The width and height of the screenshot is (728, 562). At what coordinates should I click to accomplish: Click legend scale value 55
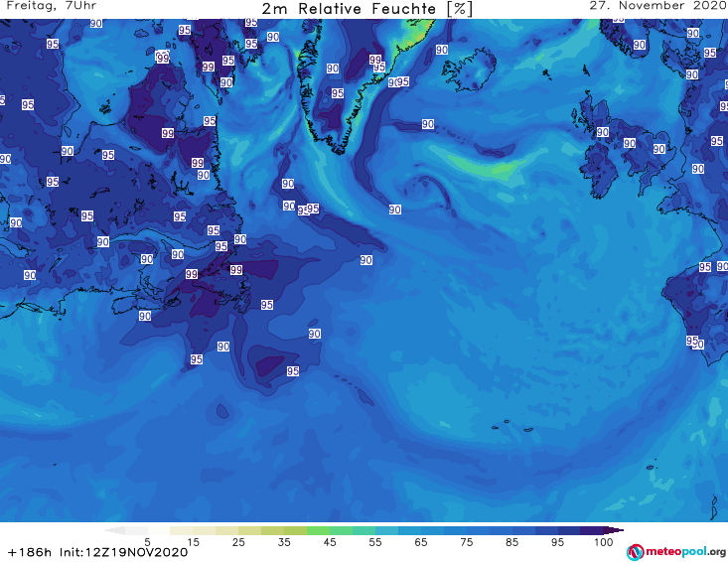(x=375, y=542)
